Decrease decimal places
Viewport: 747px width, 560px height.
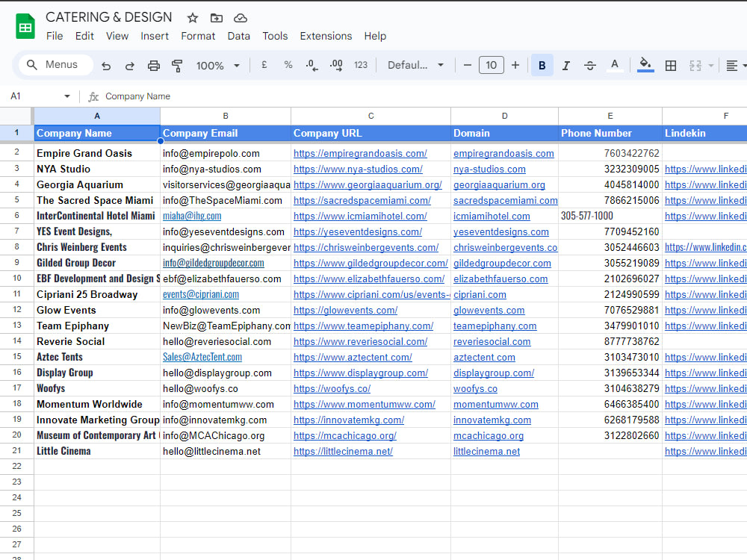pyautogui.click(x=311, y=65)
